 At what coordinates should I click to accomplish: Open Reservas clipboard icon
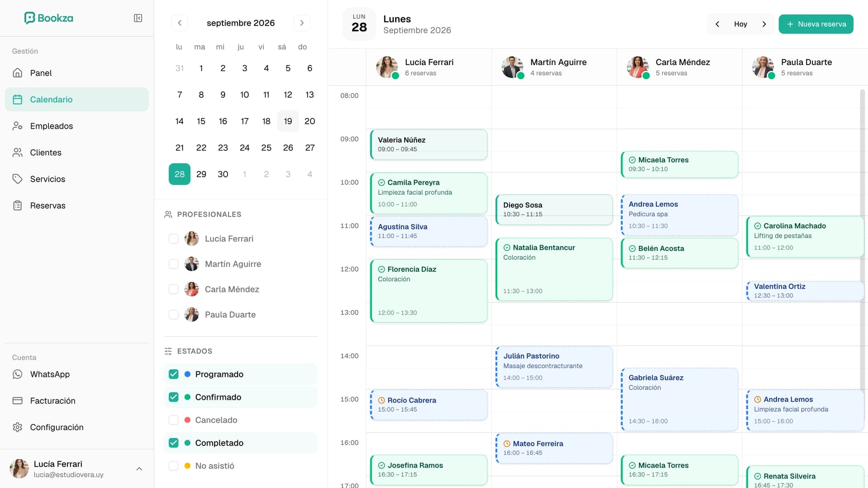click(18, 206)
